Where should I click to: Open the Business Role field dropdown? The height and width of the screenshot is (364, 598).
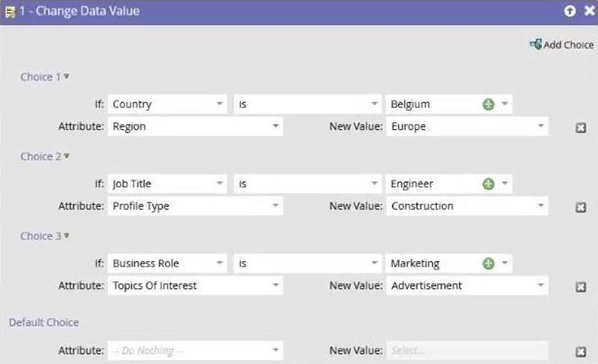221,264
